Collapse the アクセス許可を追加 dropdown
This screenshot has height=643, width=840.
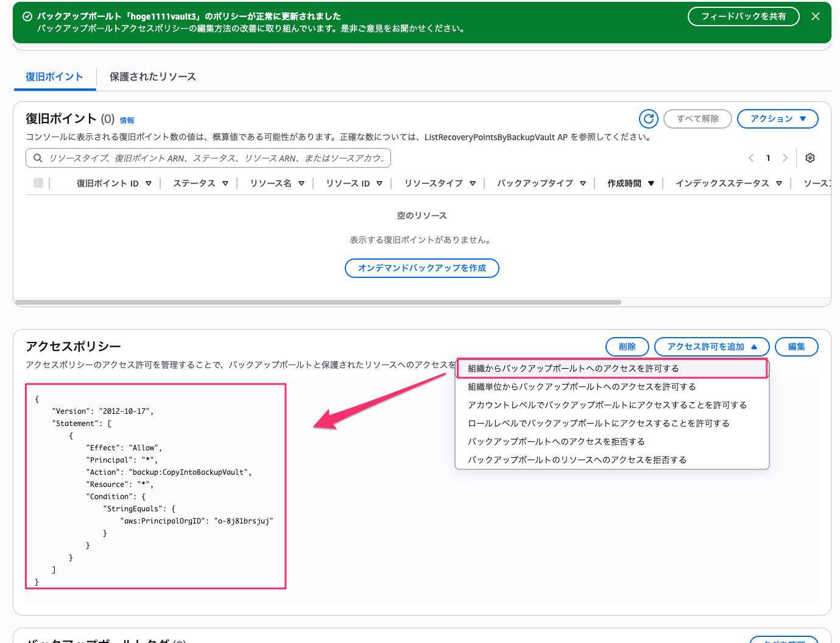(711, 347)
